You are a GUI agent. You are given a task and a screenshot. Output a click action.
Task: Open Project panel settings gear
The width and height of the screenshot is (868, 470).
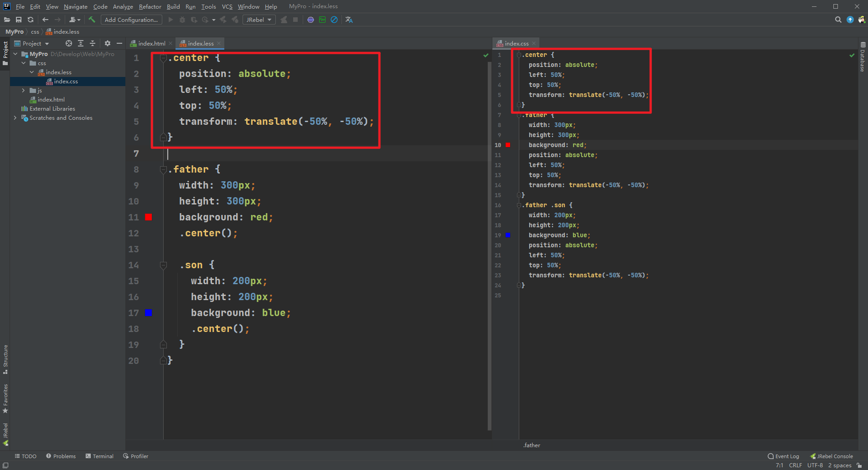[x=108, y=43]
